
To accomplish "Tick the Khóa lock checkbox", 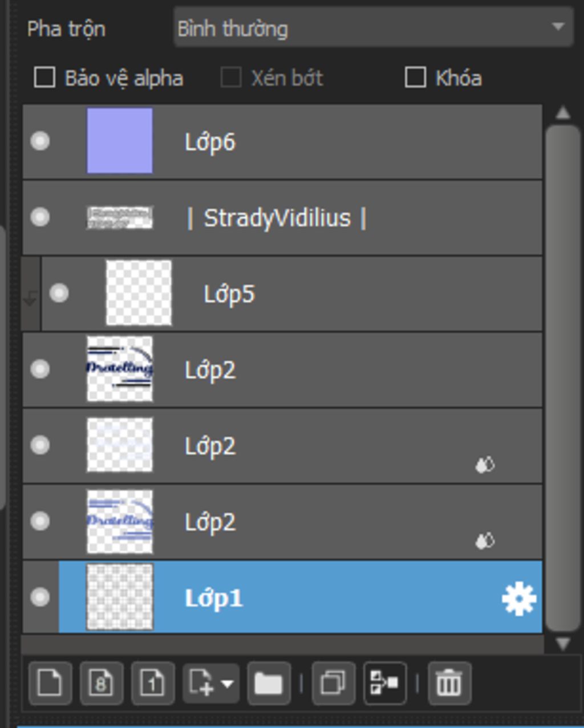I will point(415,78).
